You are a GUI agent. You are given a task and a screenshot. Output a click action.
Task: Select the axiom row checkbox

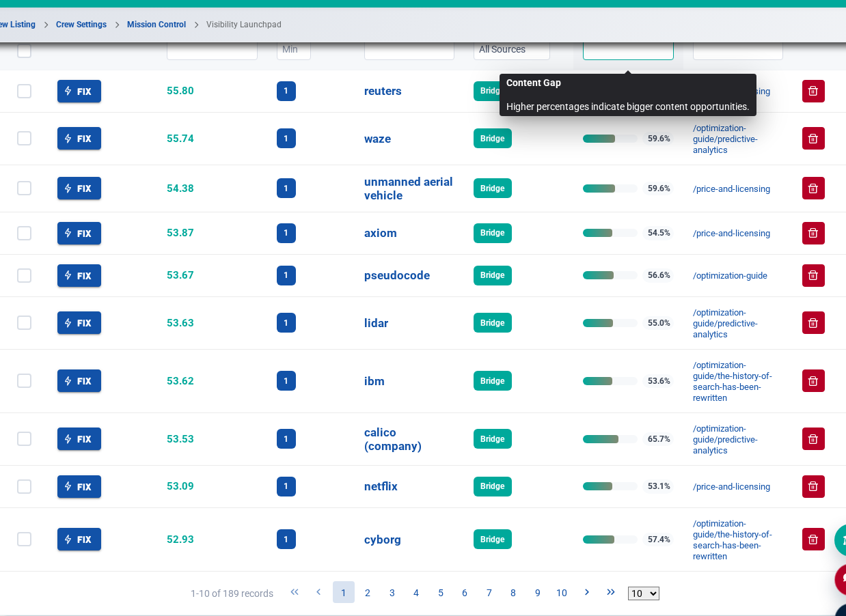[25, 233]
